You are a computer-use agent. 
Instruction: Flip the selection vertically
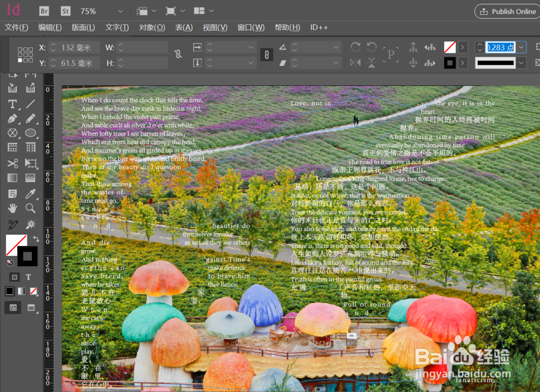click(372, 63)
